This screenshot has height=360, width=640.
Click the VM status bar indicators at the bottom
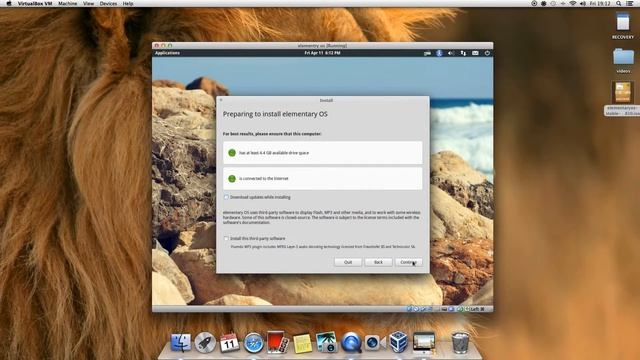click(x=446, y=309)
